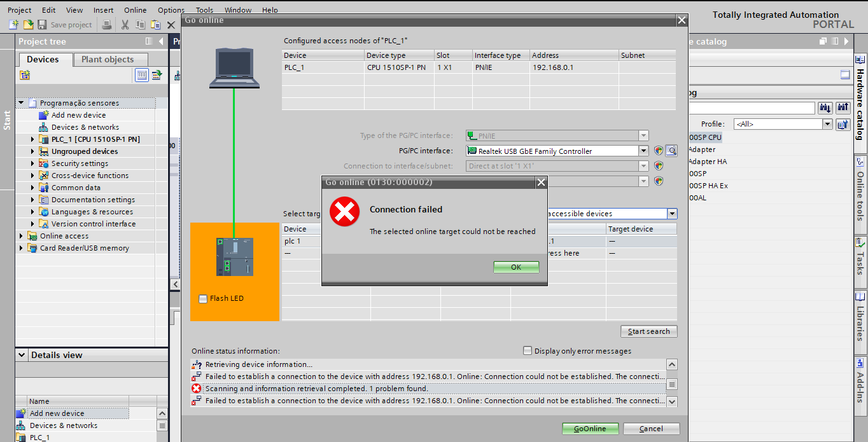The width and height of the screenshot is (868, 442).
Task: Open the Online menu
Action: (135, 10)
